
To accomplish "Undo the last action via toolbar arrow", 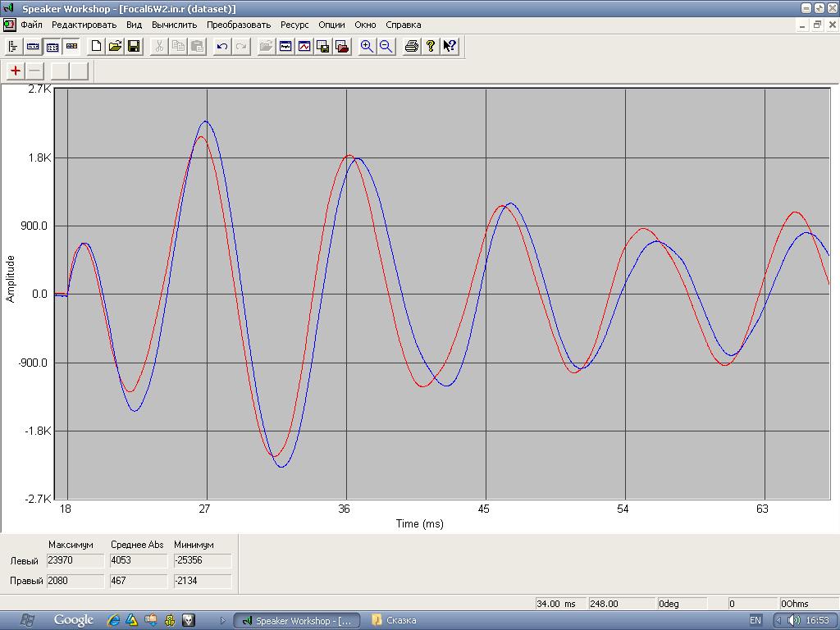I will (x=221, y=46).
